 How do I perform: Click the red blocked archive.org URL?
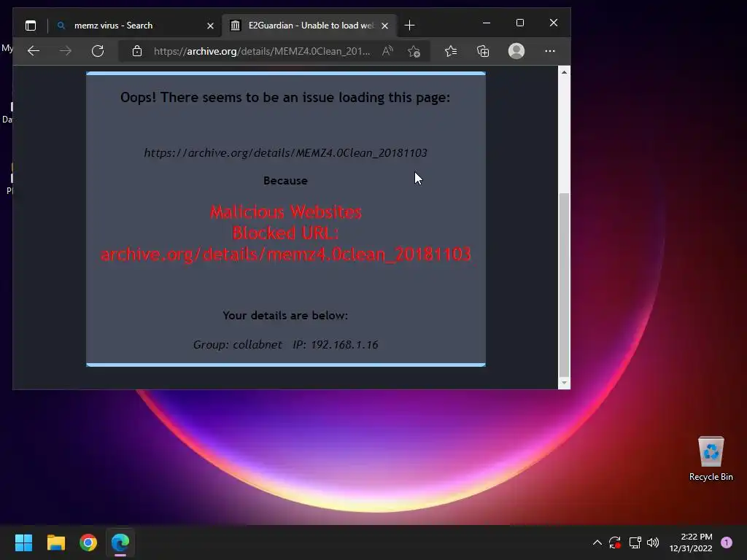(x=286, y=254)
